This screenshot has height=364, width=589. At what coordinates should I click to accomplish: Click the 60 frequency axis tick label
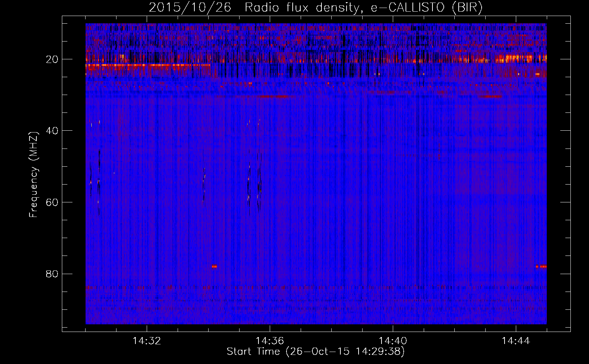52,202
